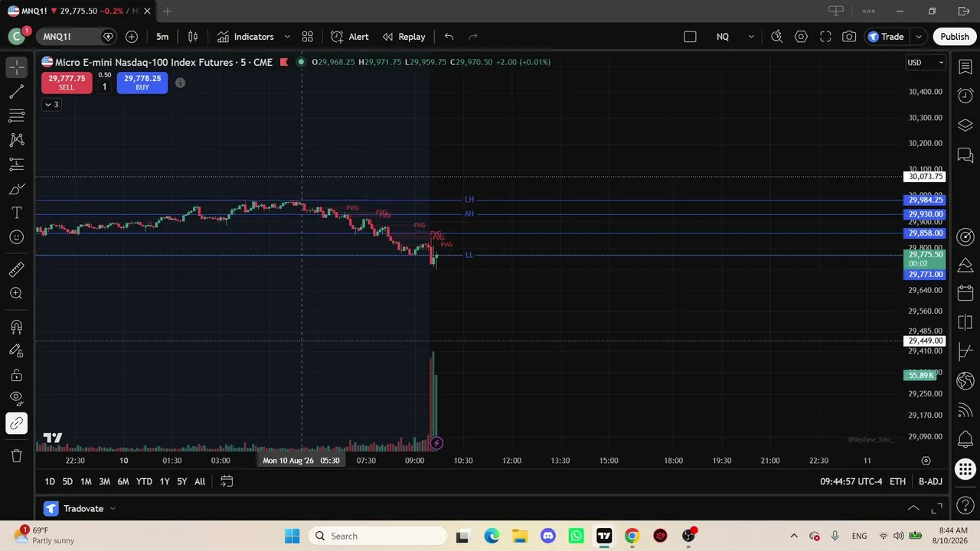This screenshot has height=551, width=980.
Task: Click the Trade button
Action: coord(887,37)
